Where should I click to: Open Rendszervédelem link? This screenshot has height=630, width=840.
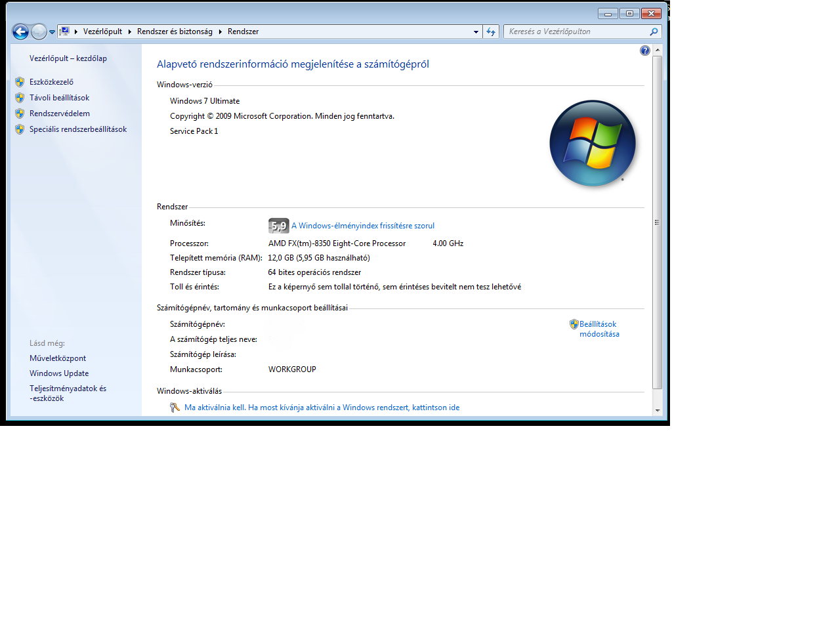point(60,114)
